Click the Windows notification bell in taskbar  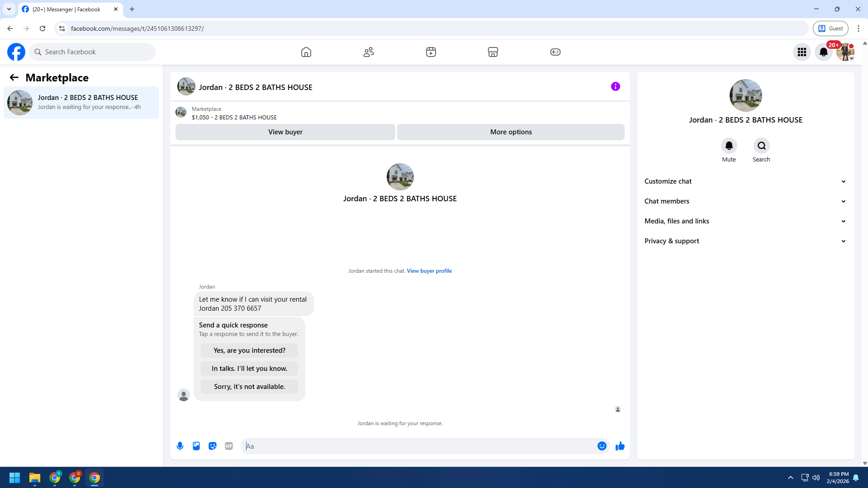(x=856, y=478)
